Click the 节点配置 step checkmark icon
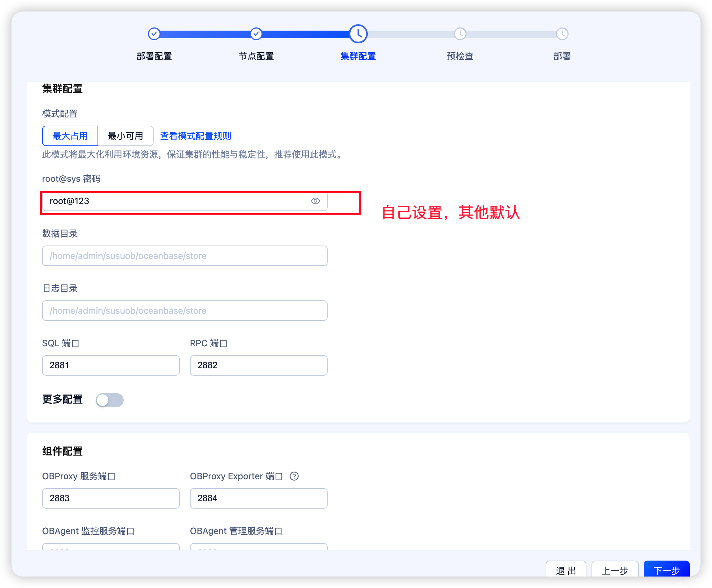 point(256,34)
